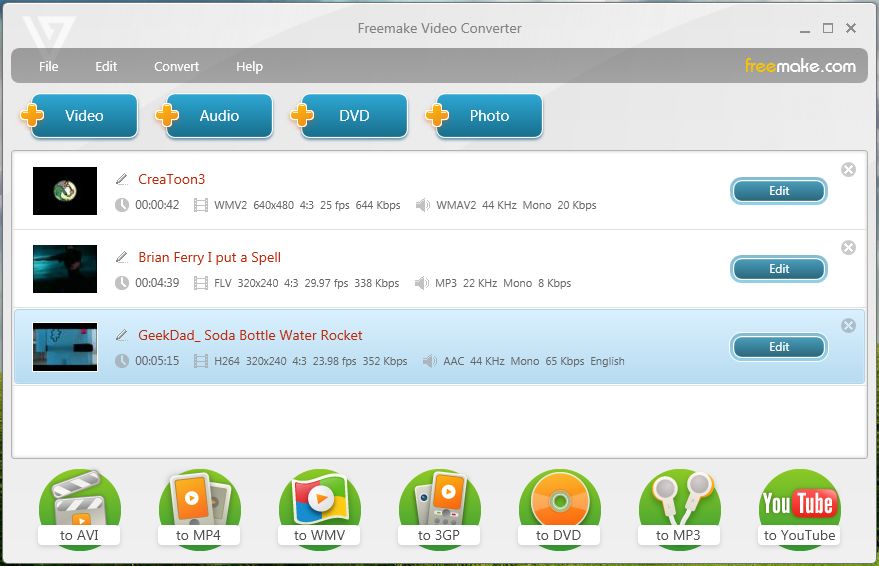Open the Convert menu

tap(176, 66)
